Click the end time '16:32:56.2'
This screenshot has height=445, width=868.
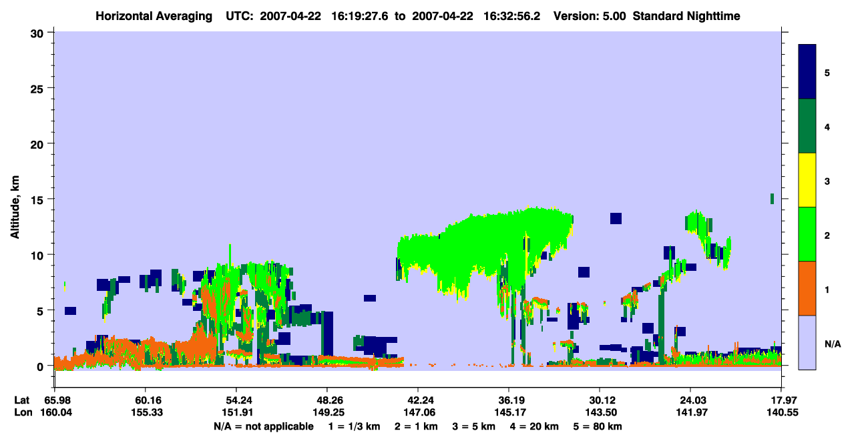click(x=512, y=15)
